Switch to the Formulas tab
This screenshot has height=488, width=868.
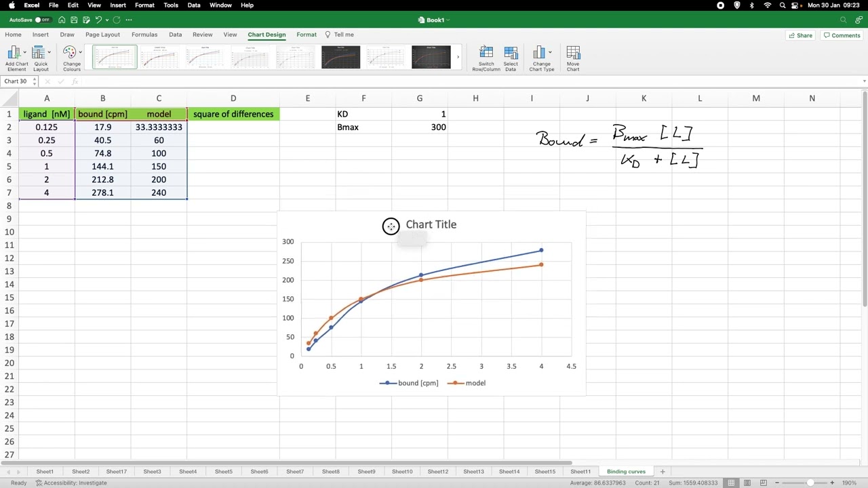click(x=144, y=35)
